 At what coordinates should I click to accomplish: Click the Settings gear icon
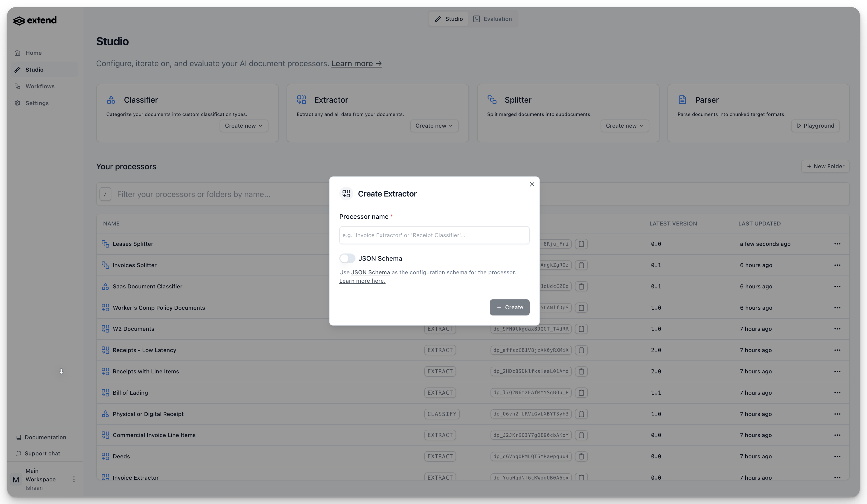[17, 103]
